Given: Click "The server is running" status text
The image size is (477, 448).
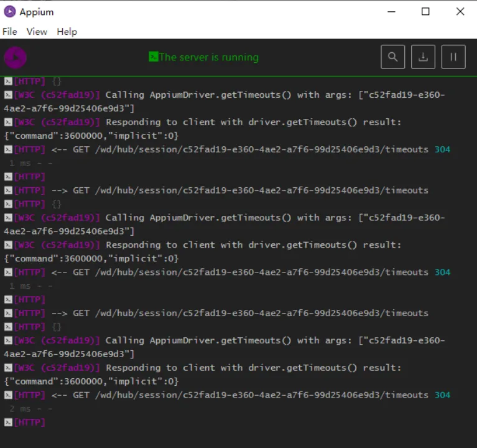Looking at the screenshot, I should [208, 57].
